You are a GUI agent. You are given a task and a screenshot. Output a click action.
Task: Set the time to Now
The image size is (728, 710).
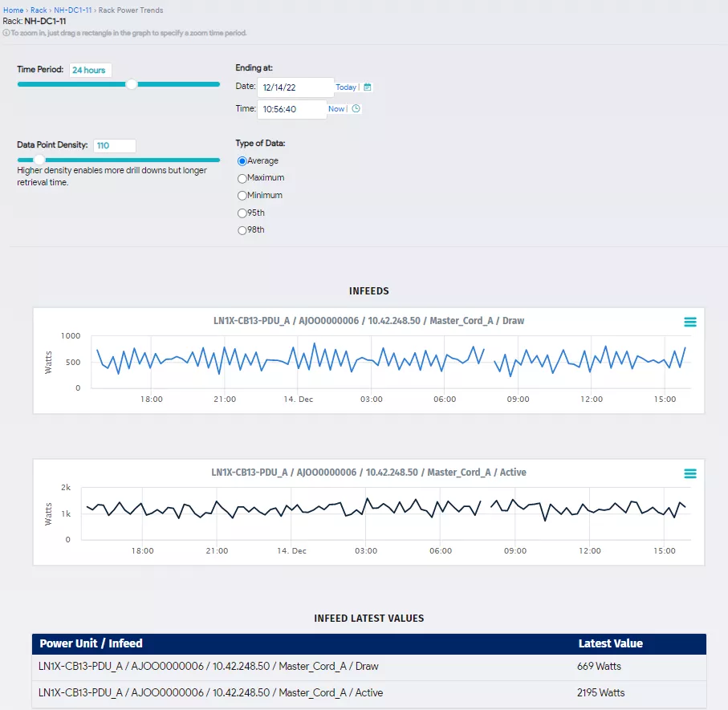click(336, 109)
